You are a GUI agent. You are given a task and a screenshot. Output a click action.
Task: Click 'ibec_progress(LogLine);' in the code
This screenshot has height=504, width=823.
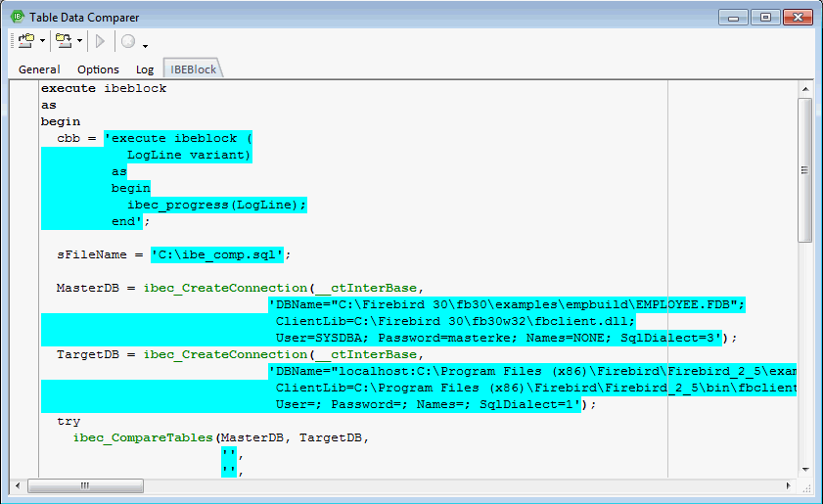tap(217, 205)
